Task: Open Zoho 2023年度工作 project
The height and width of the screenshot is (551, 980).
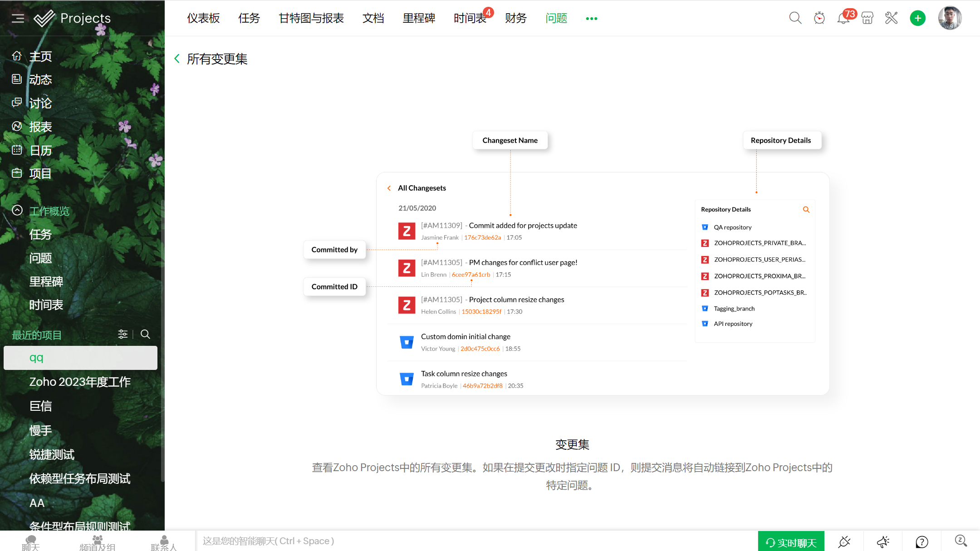Action: (80, 382)
